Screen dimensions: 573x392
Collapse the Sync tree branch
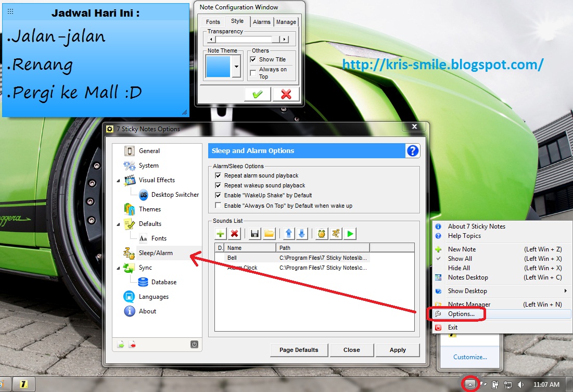click(x=117, y=268)
